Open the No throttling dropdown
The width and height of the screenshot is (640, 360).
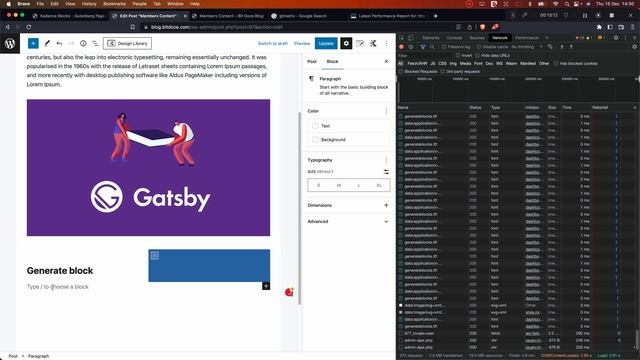(527, 47)
